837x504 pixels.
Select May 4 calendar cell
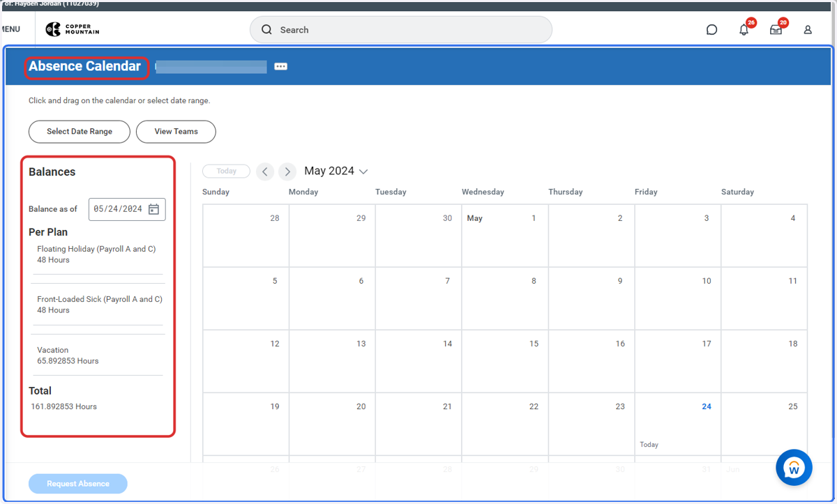pos(764,236)
